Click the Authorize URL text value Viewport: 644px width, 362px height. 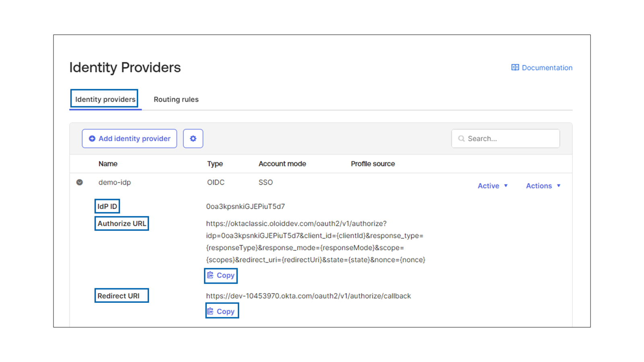pyautogui.click(x=316, y=242)
